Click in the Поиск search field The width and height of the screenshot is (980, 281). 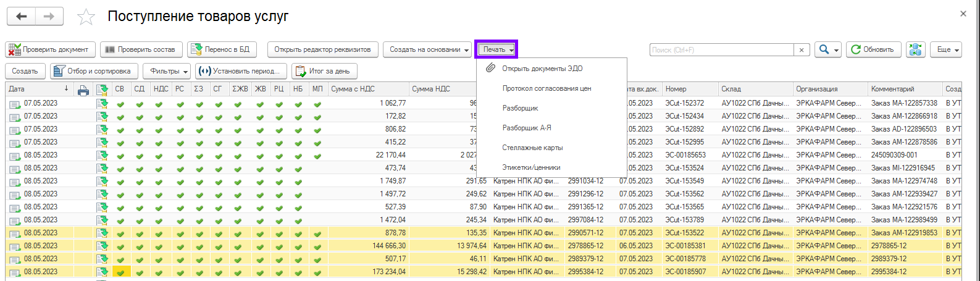(721, 50)
